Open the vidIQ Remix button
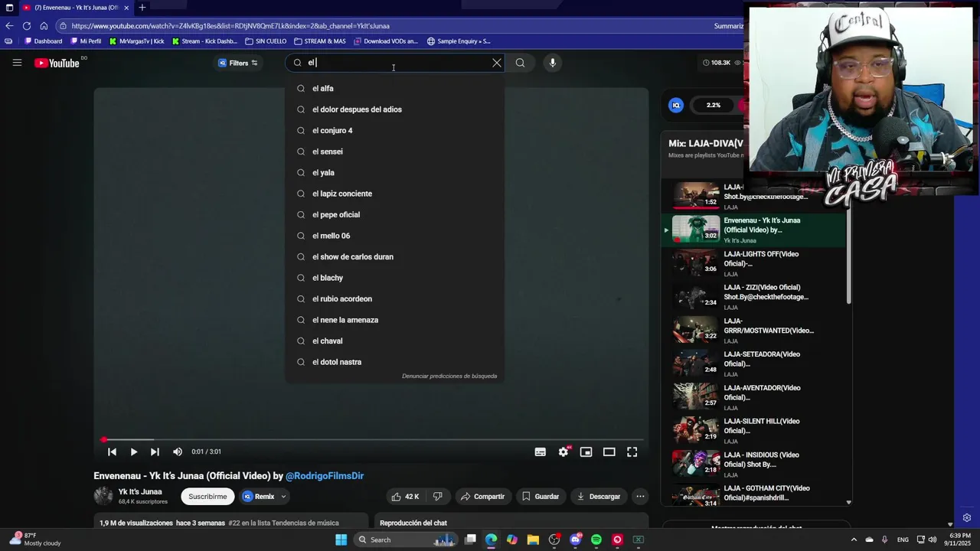This screenshot has height=551, width=980. click(x=258, y=496)
